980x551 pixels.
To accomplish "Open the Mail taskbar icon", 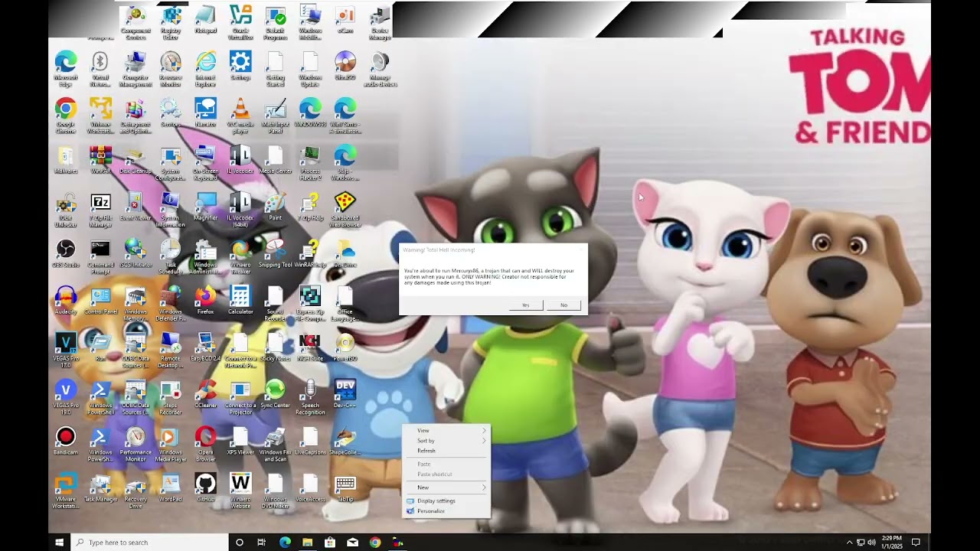I will tap(352, 543).
